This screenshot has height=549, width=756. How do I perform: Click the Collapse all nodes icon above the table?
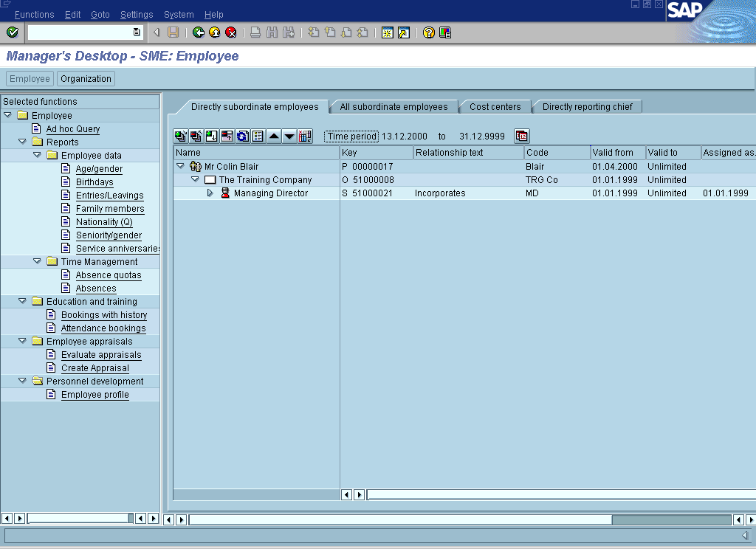[x=196, y=137]
